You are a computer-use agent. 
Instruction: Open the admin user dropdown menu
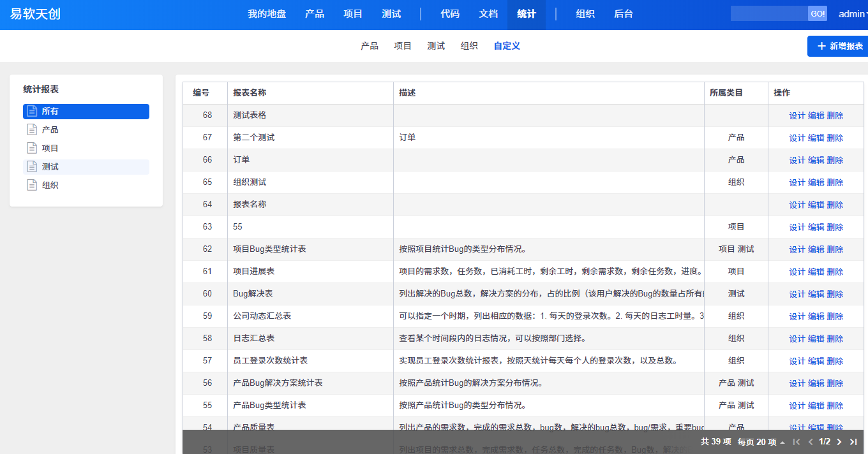[853, 14]
